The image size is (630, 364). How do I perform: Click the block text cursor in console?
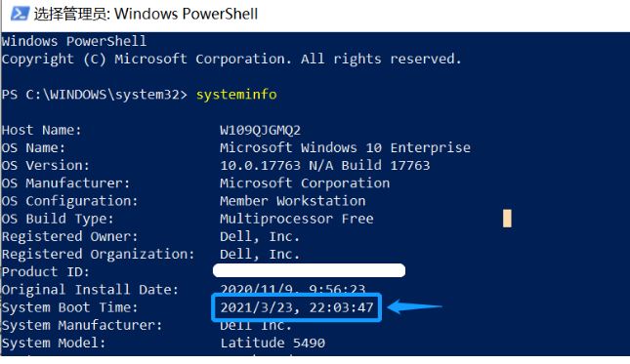point(507,219)
